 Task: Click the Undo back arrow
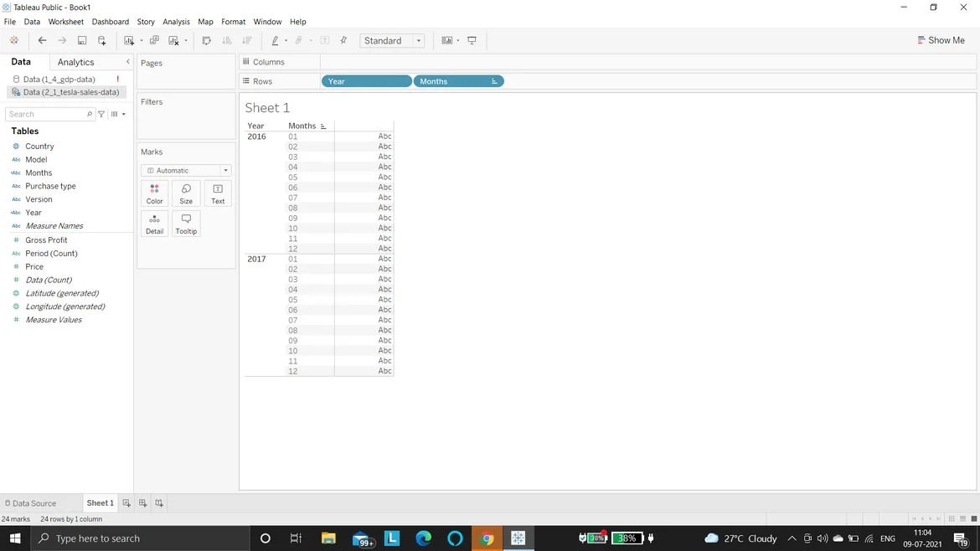pyautogui.click(x=42, y=40)
